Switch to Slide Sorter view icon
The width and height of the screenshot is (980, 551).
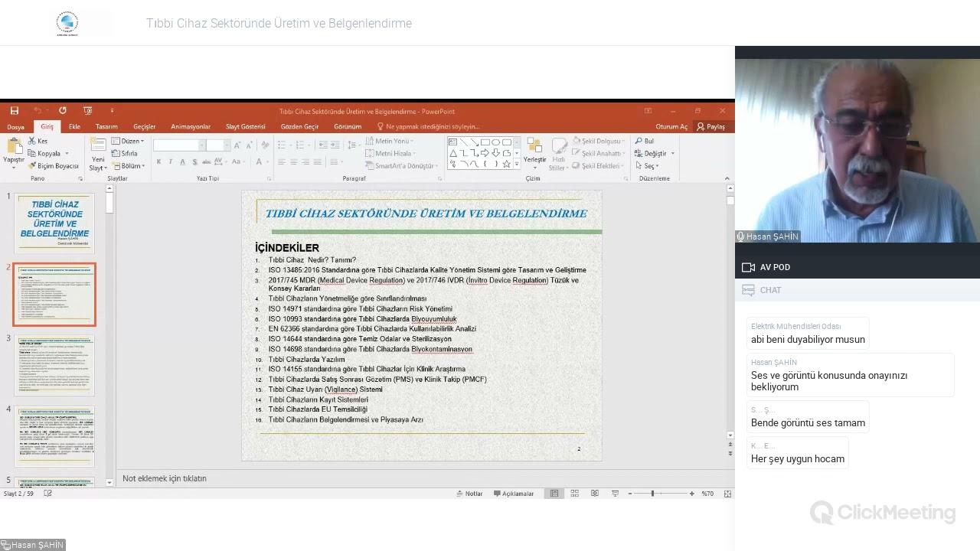[574, 494]
